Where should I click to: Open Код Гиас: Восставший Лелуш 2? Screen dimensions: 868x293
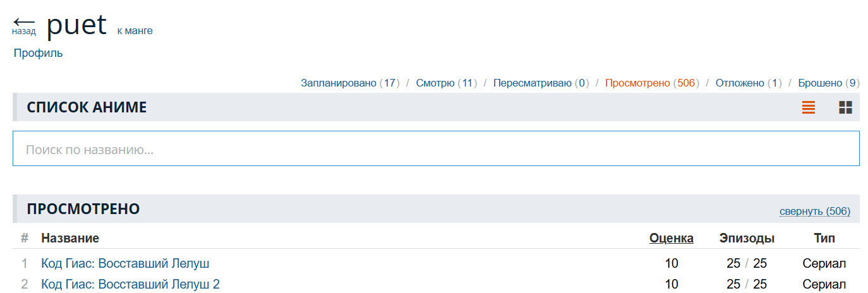click(130, 284)
